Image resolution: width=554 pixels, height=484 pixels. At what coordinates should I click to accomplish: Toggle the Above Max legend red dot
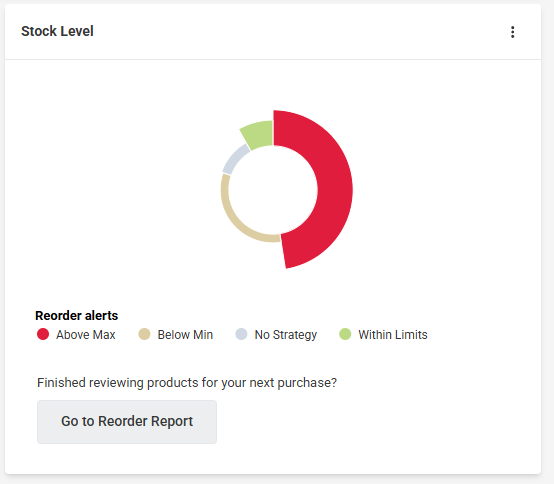[43, 334]
